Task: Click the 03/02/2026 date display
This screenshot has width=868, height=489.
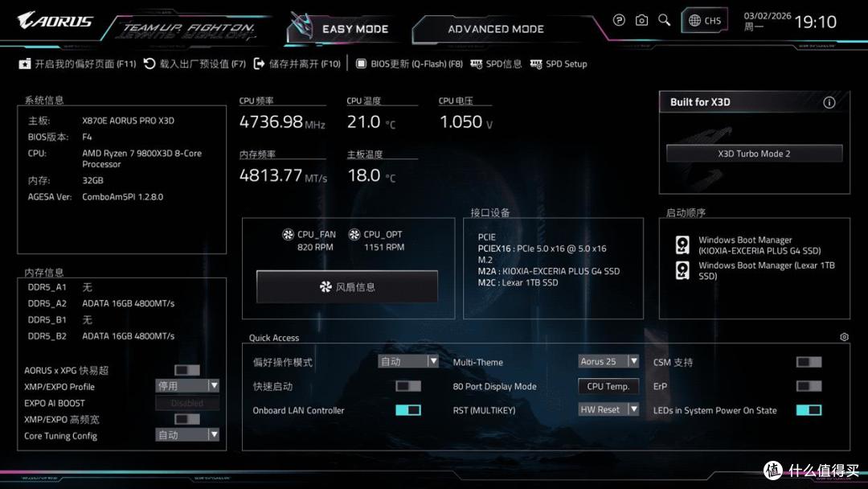Action: point(768,16)
